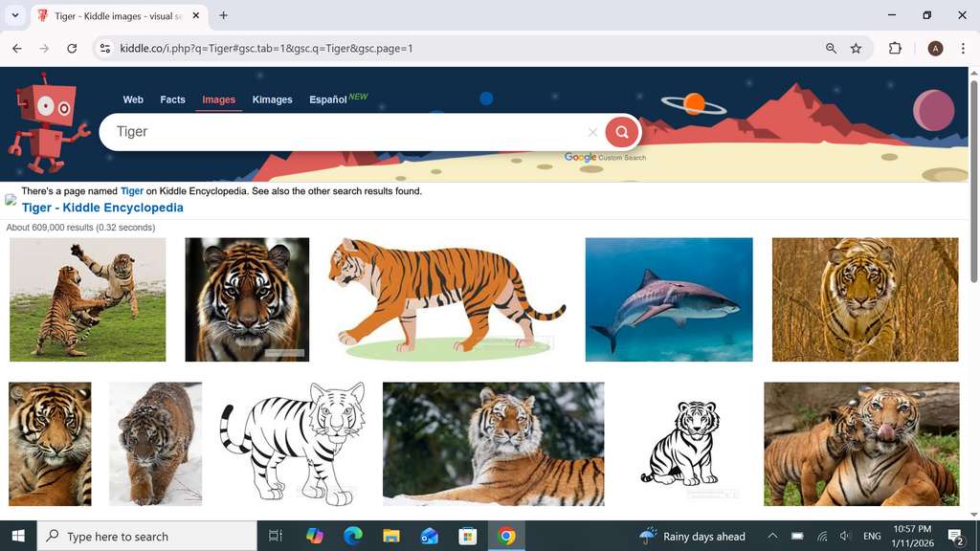This screenshot has height=551, width=980.
Task: Open Microsoft Edge from the taskbar
Action: pos(353,536)
